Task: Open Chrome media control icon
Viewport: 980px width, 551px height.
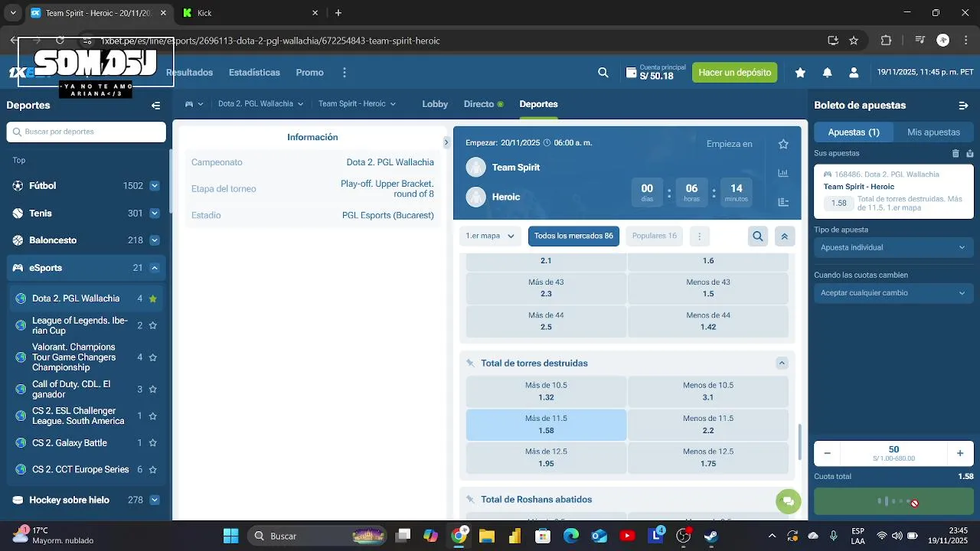Action: tap(921, 41)
